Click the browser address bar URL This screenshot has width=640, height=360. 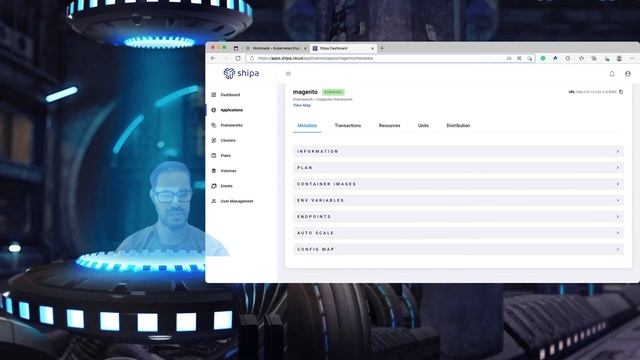point(316,58)
